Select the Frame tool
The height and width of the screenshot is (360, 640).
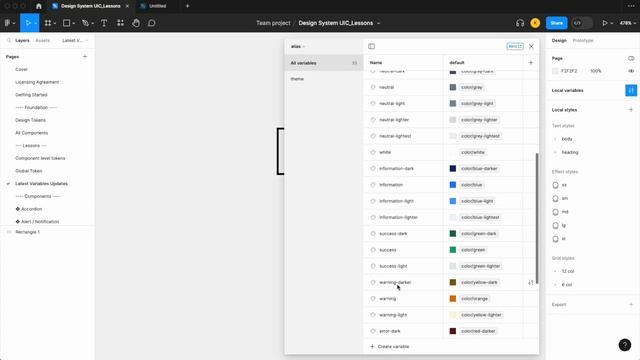point(48,23)
